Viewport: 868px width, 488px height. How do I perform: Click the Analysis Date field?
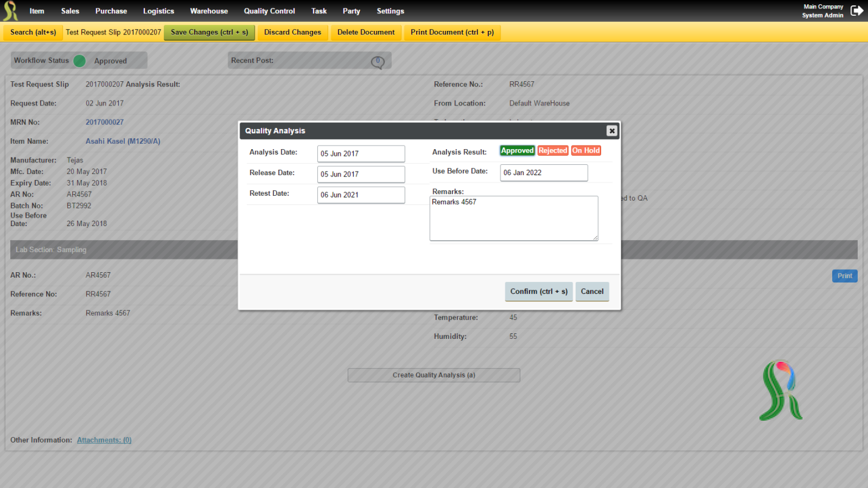[361, 153]
